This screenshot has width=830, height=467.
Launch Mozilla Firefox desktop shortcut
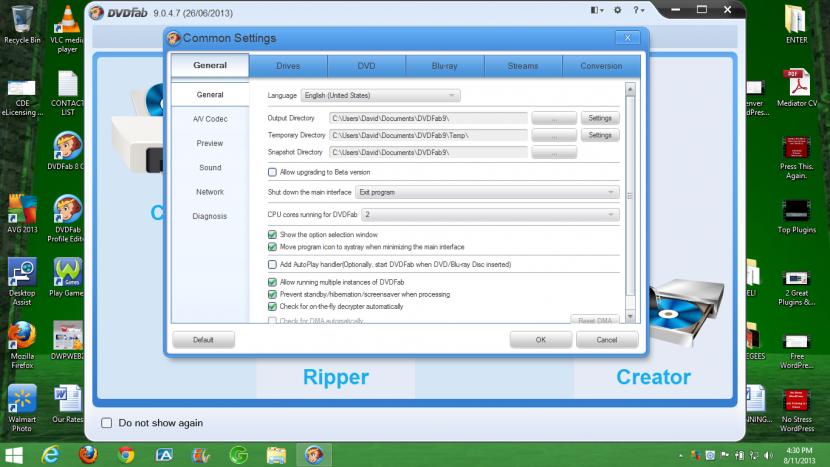click(x=22, y=345)
